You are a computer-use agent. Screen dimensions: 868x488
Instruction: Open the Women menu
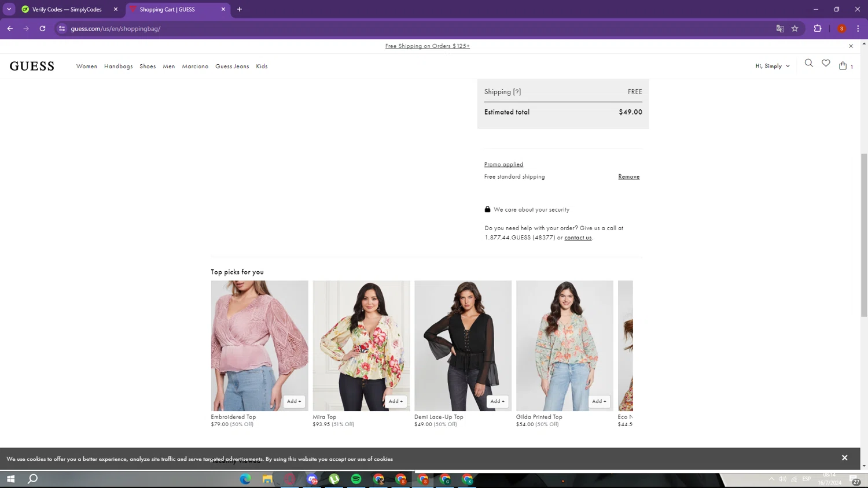(87, 66)
